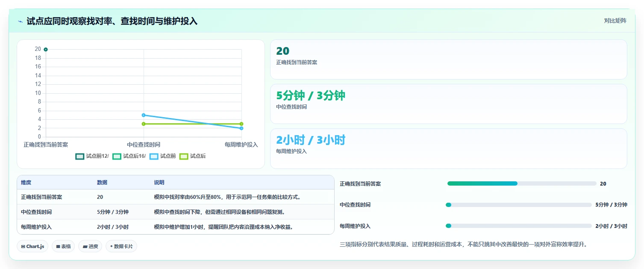Click the 中位查找时间 progress bar
The width and height of the screenshot is (644, 269).
pos(518,205)
